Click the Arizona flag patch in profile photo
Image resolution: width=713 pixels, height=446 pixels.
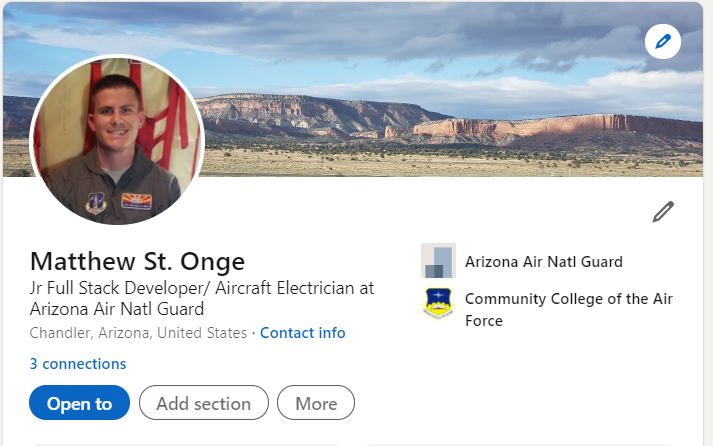[136, 201]
